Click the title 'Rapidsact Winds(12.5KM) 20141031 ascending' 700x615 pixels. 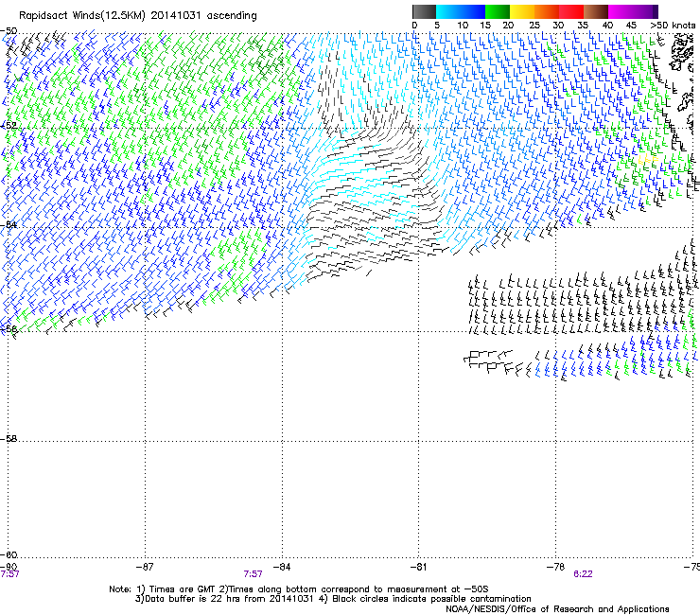[x=138, y=16]
